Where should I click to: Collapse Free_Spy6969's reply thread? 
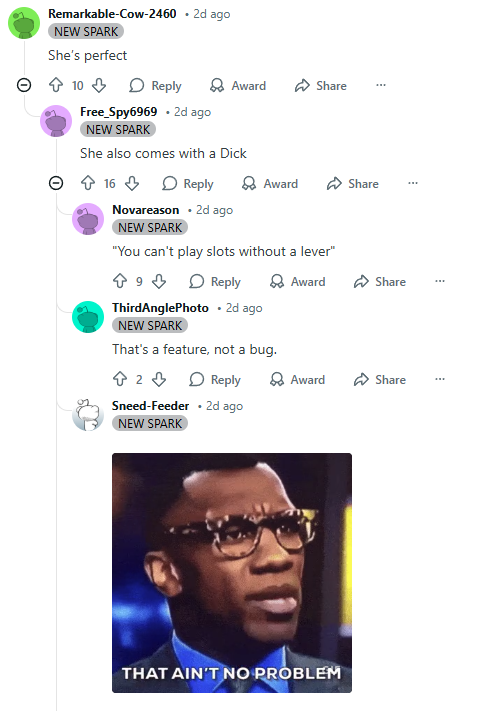pyautogui.click(x=56, y=183)
